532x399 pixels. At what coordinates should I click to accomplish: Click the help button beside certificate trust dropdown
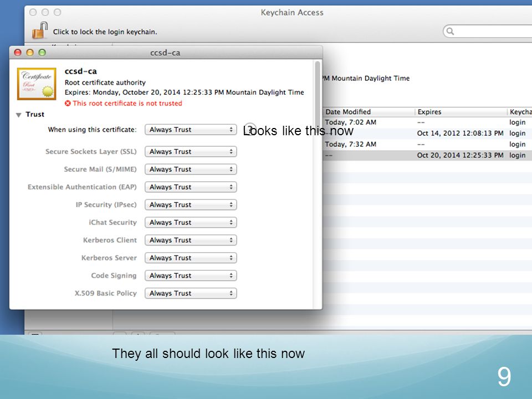(250, 129)
